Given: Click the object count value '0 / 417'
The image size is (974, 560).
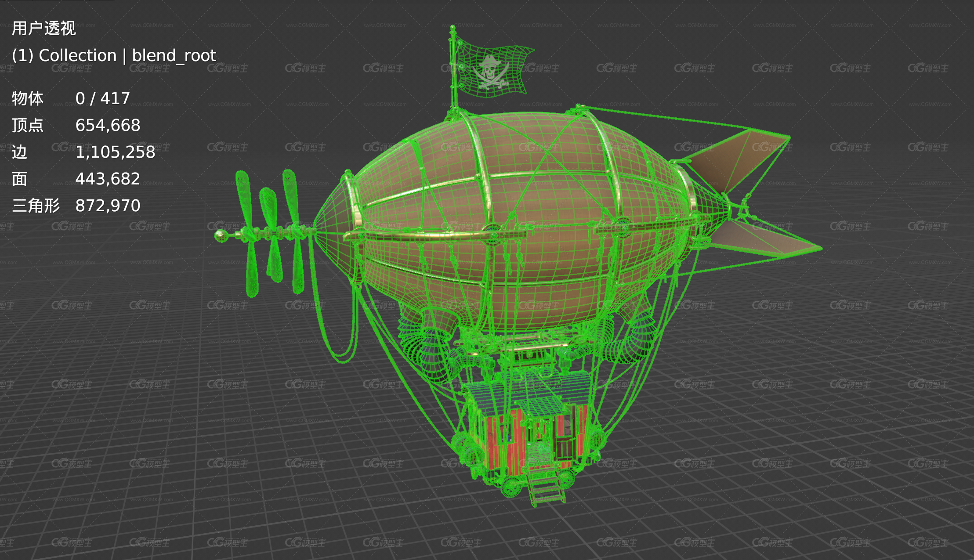Looking at the screenshot, I should pos(103,98).
